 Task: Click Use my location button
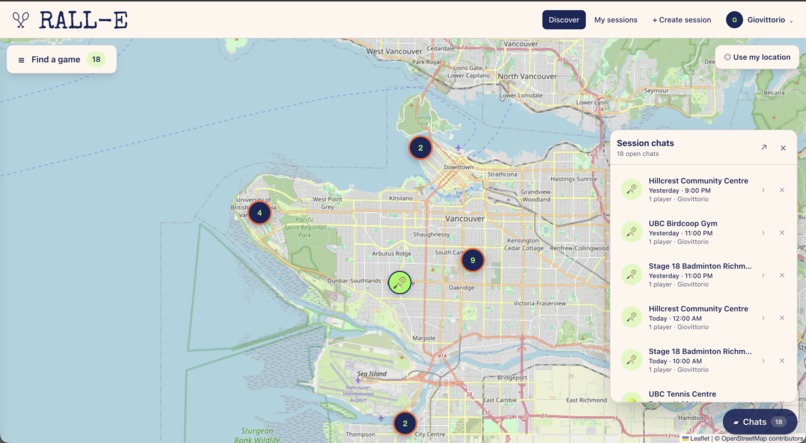coord(757,57)
